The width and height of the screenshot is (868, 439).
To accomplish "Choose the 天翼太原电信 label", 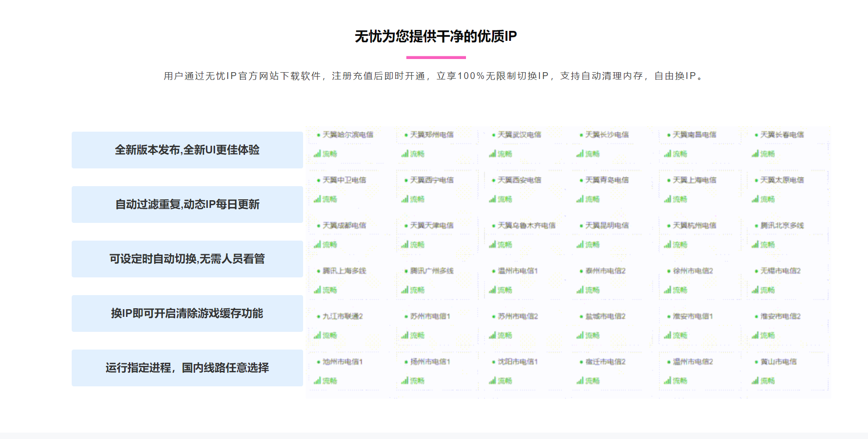I will tap(782, 180).
